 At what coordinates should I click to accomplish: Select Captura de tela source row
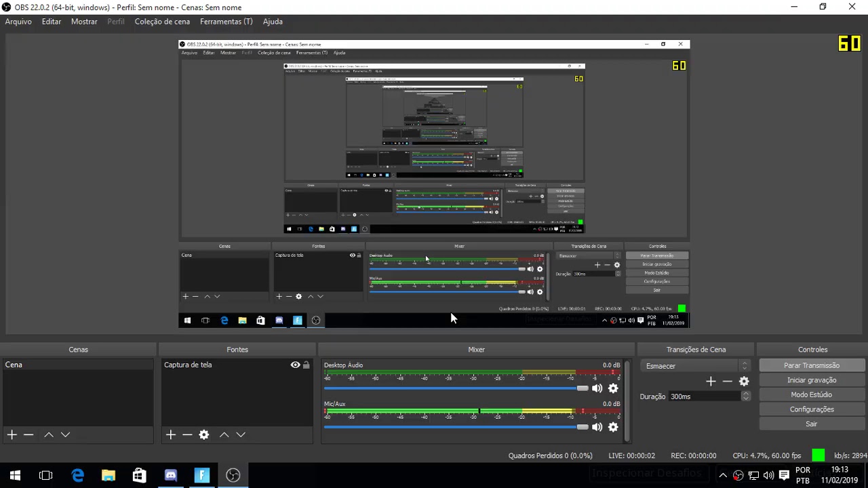tap(237, 365)
